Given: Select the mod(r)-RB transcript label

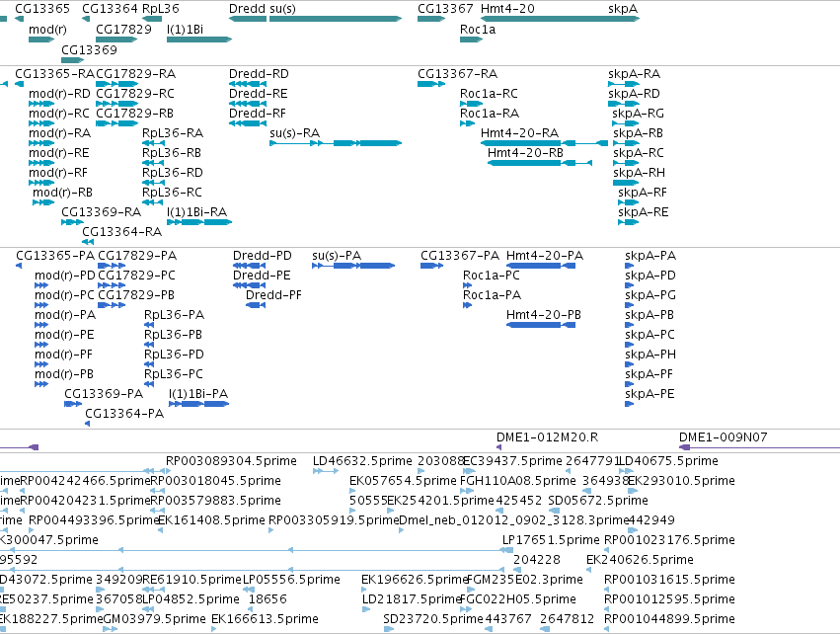Looking at the screenshot, I should pyautogui.click(x=62, y=193).
